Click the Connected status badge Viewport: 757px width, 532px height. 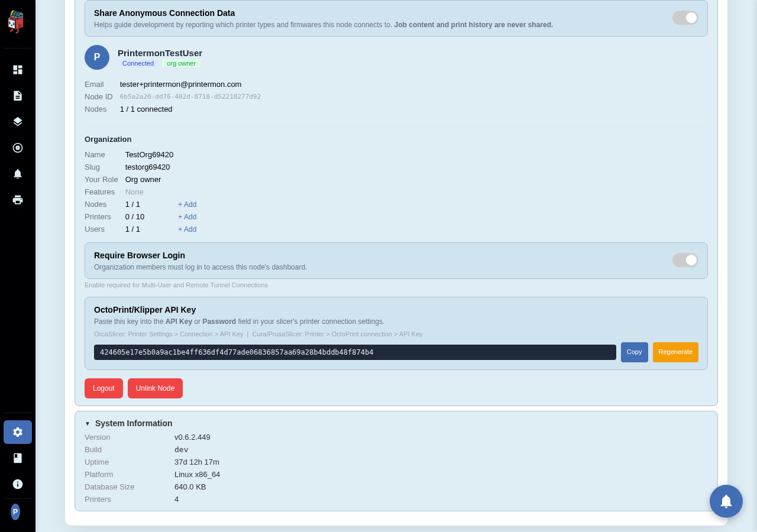coord(138,63)
